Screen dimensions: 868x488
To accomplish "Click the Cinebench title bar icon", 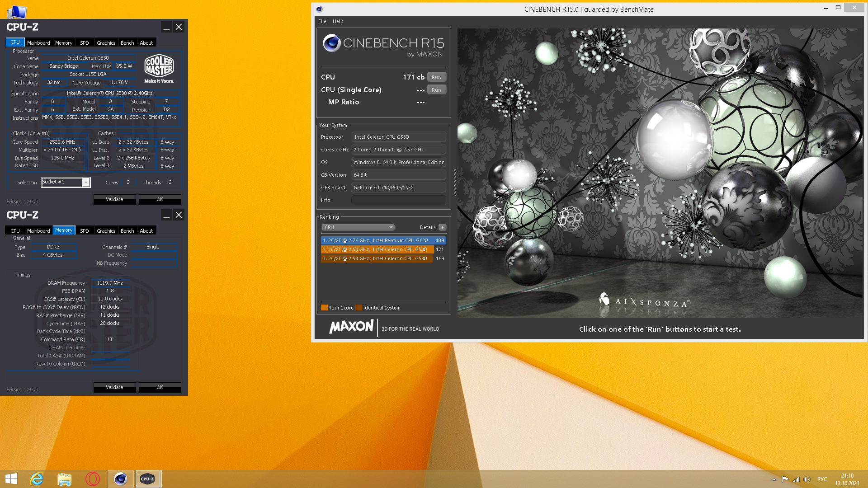I will tap(319, 9).
